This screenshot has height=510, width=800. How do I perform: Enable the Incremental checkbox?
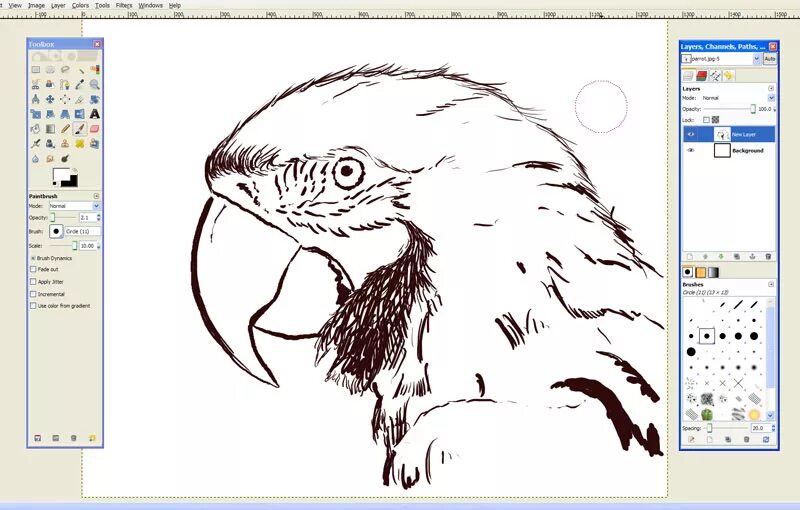pos(33,294)
